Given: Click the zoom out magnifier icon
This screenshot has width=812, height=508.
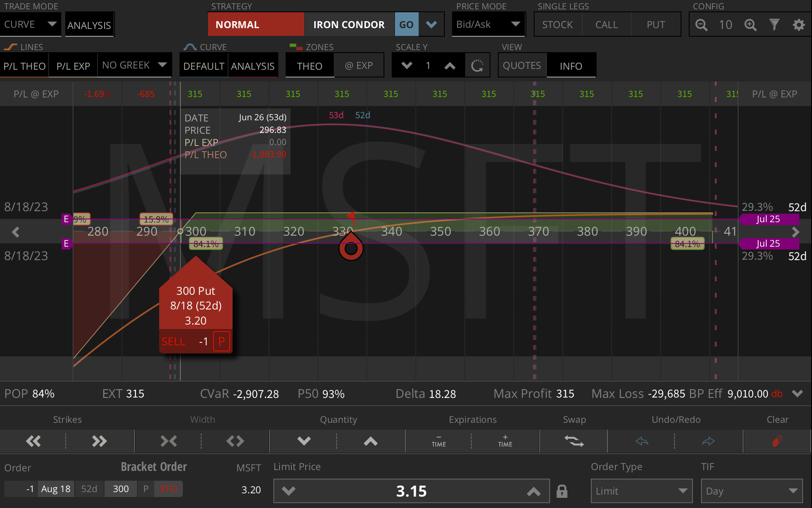Looking at the screenshot, I should [x=701, y=24].
